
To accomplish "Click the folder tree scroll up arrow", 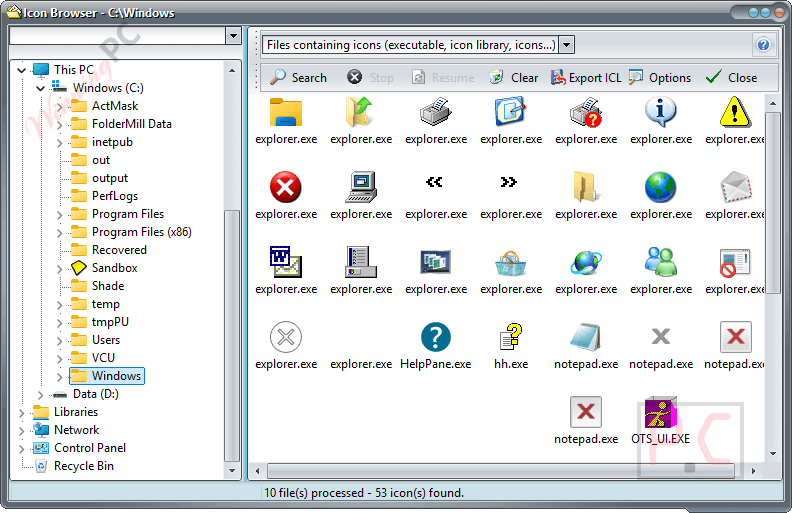I will tap(232, 71).
